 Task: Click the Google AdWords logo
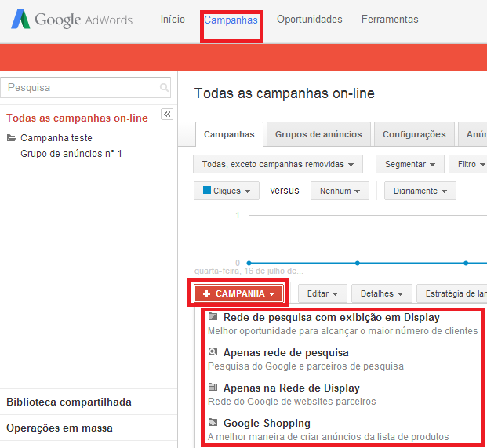tap(72, 20)
